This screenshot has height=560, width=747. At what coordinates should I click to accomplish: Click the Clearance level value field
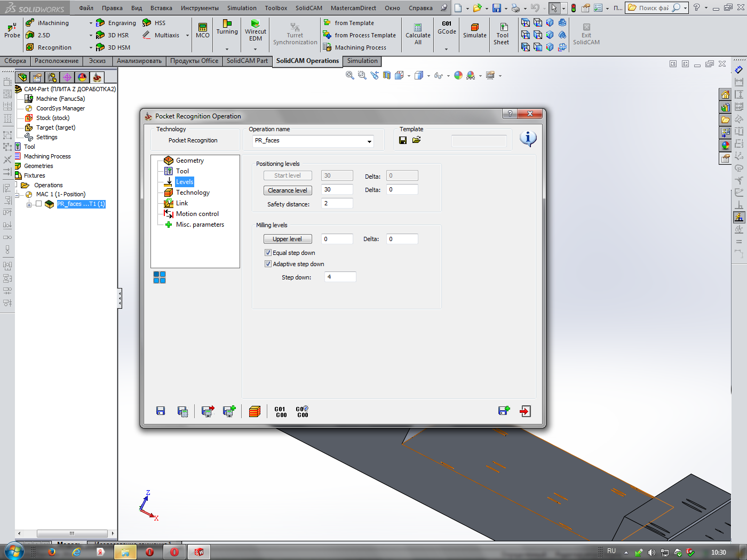point(337,189)
